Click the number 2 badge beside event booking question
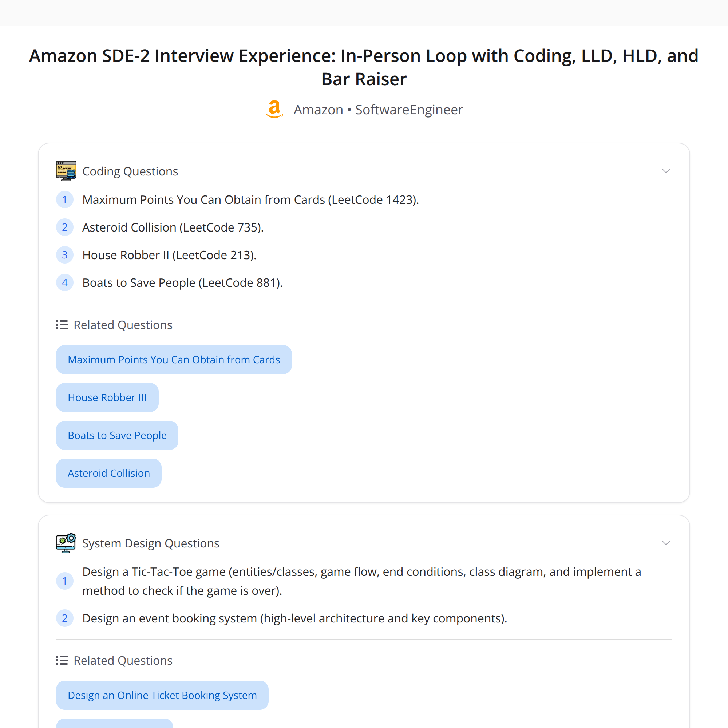The image size is (728, 728). tap(65, 618)
